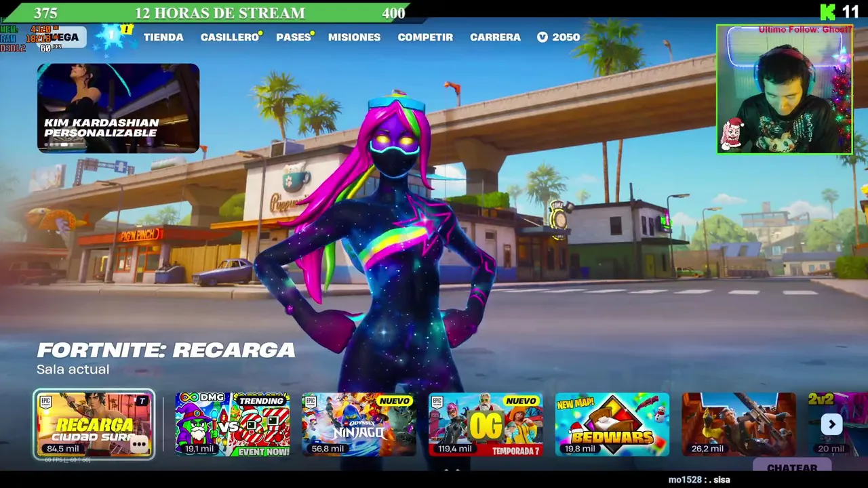Click the Kick logo at top right
868x488 pixels.
coord(828,12)
